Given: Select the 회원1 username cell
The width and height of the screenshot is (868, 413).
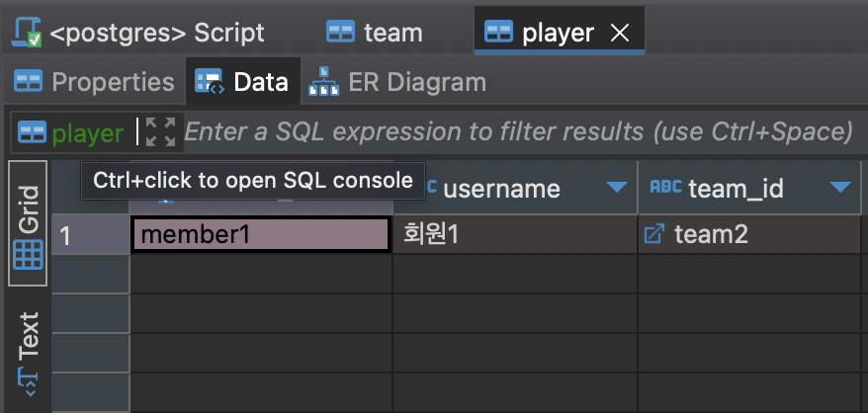Looking at the screenshot, I should point(515,235).
